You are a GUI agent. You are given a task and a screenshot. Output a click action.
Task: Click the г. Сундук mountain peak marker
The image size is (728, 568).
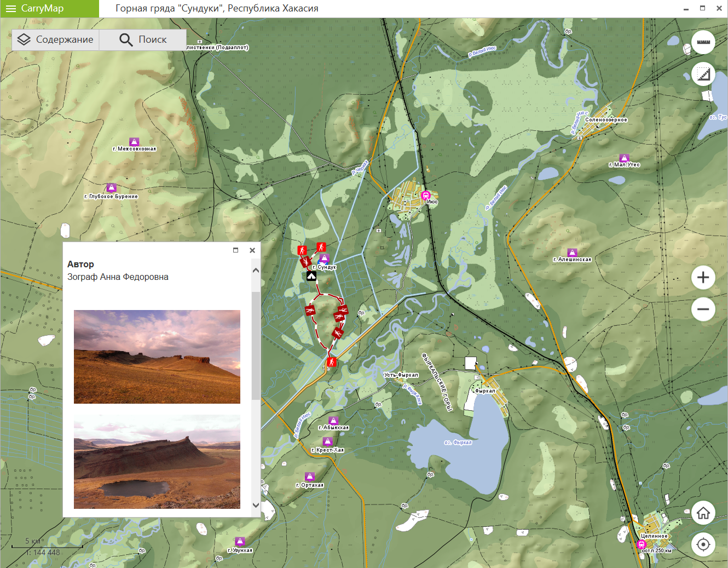click(x=325, y=259)
